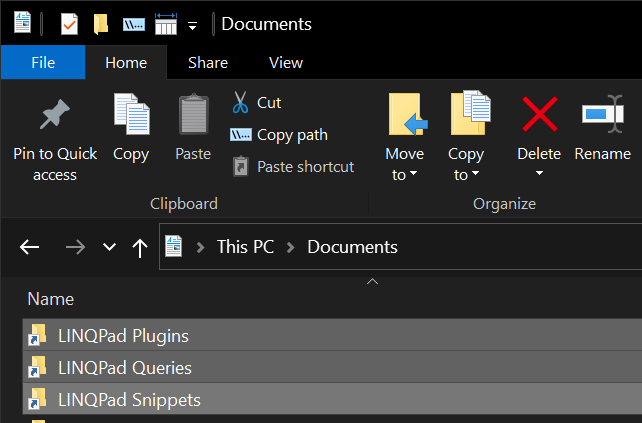Click the Move to folder icon
Screen dimensions: 642x423
pos(408,114)
